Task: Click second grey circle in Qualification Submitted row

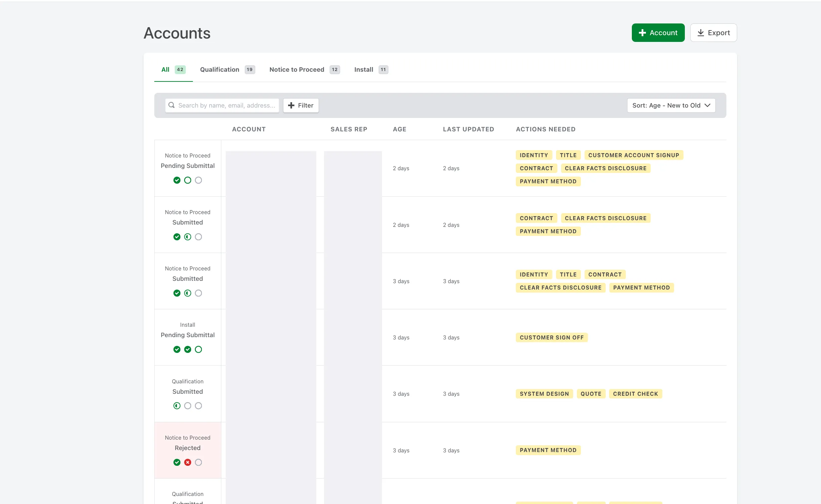Action: pos(187,406)
